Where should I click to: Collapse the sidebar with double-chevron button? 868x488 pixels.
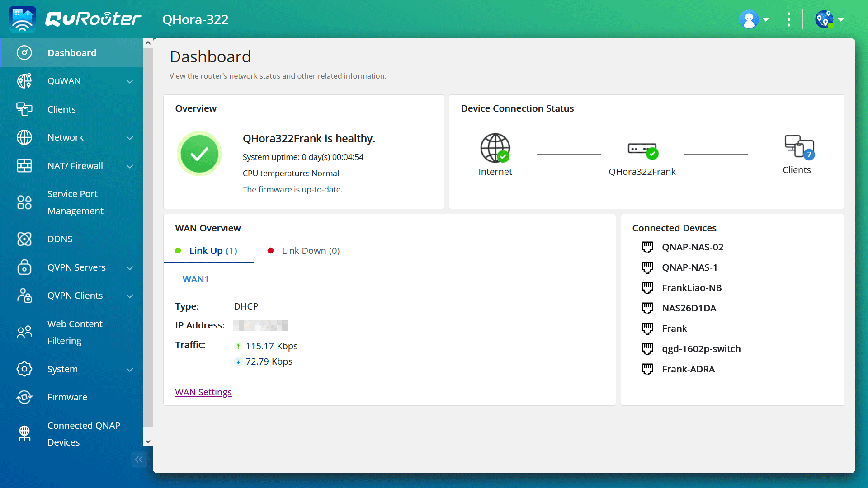pos(139,460)
